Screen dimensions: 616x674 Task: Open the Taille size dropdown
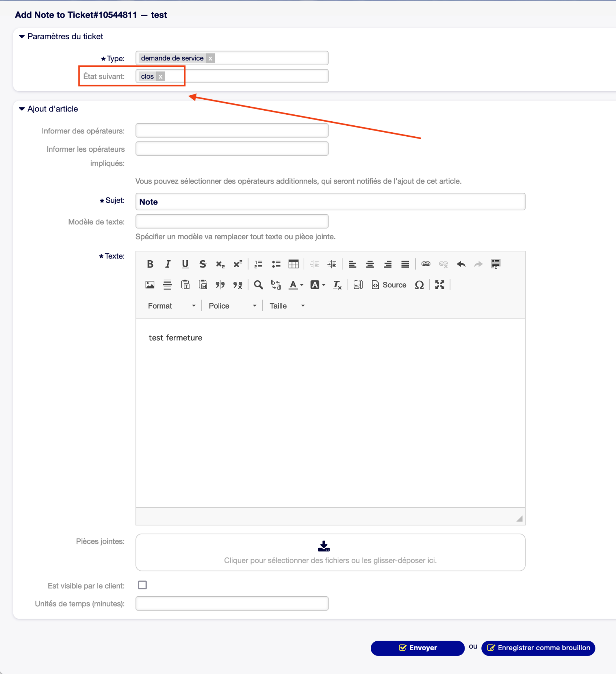[x=287, y=306]
